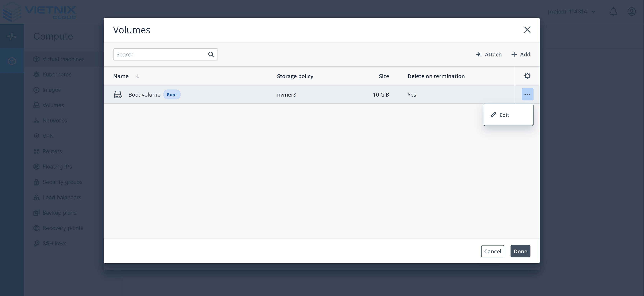The image size is (644, 296).
Task: Toggle the Name column sort arrow
Action: click(138, 76)
